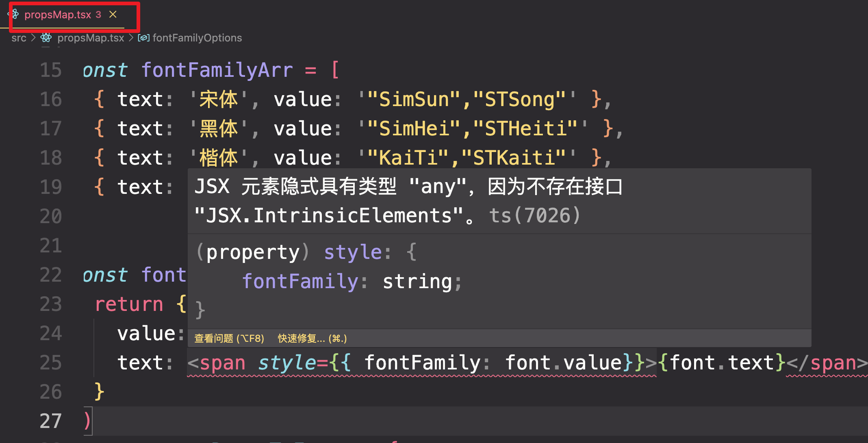Click line number 15 in the gutter
868x443 pixels.
[x=51, y=70]
